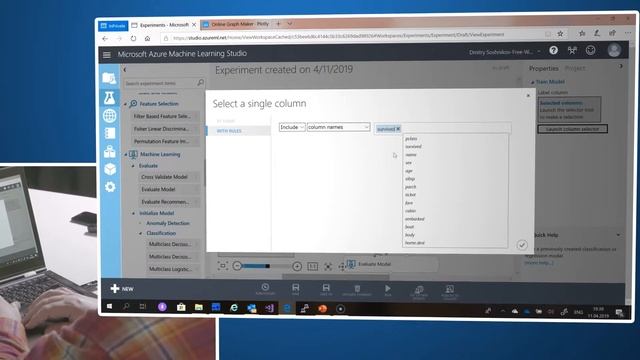Image resolution: width=640 pixels, height=360 pixels.
Task: Click the Save icon in bottom bar
Action: click(296, 289)
